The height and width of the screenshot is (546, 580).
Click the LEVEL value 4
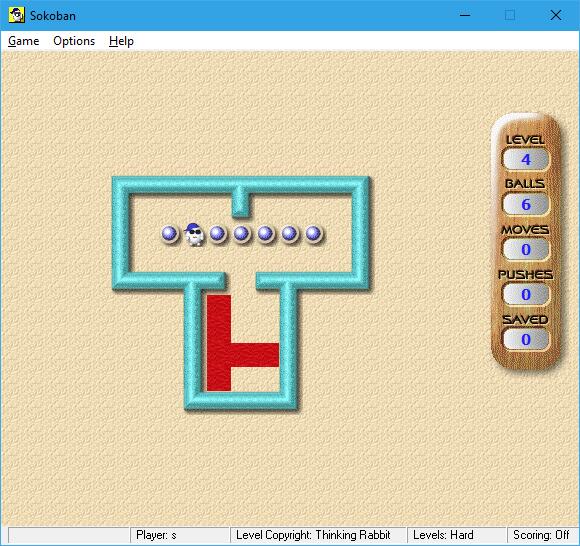[x=526, y=160]
